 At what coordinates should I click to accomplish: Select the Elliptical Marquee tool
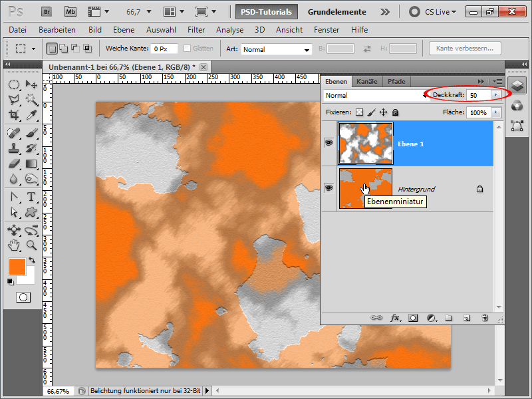[13, 84]
